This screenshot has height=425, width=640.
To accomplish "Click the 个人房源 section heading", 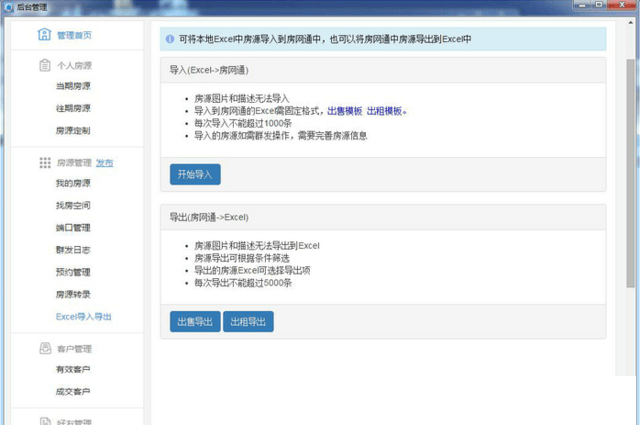I will tap(74, 66).
